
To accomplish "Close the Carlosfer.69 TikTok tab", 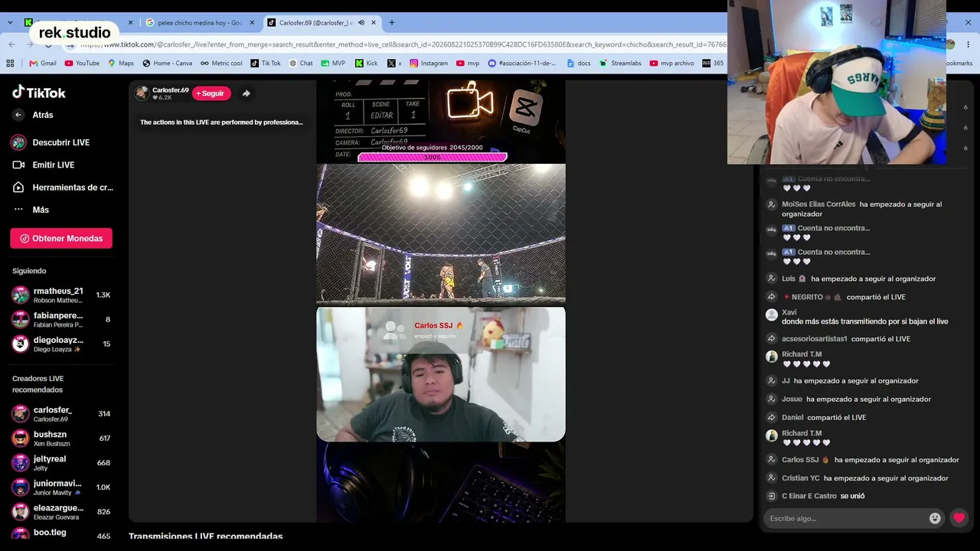I will tap(374, 23).
